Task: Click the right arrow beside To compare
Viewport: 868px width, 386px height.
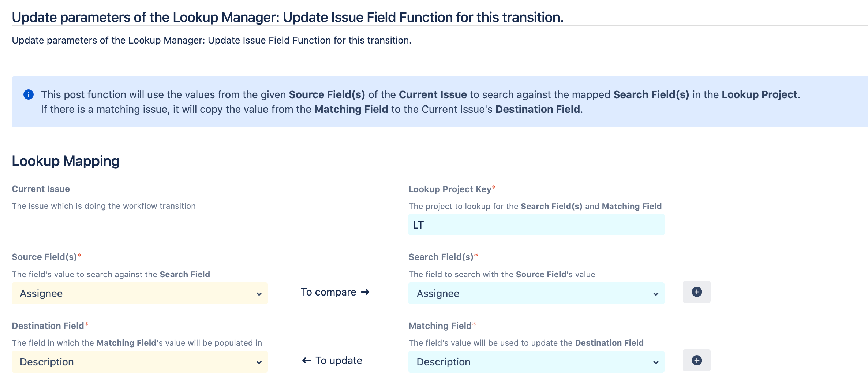Action: pos(365,292)
